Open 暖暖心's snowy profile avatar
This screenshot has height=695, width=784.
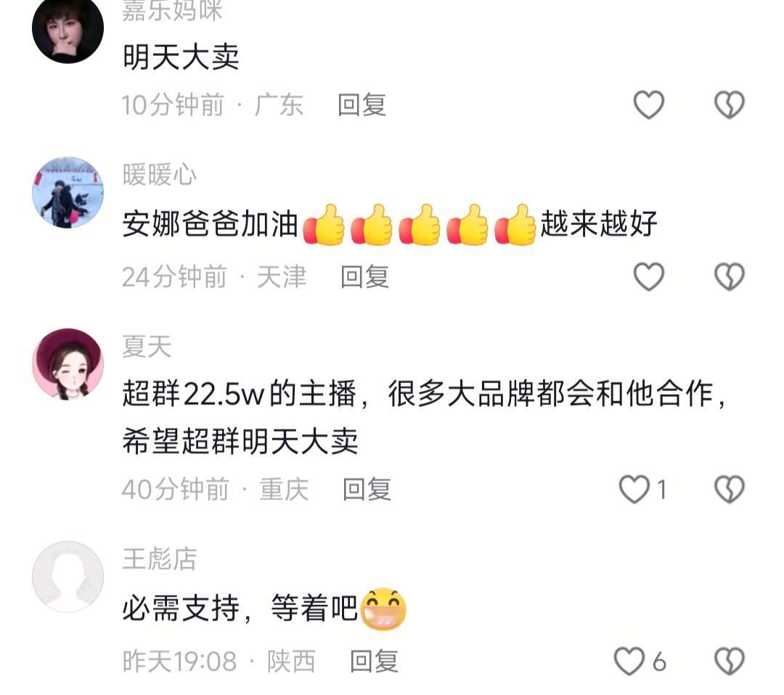pyautogui.click(x=68, y=193)
